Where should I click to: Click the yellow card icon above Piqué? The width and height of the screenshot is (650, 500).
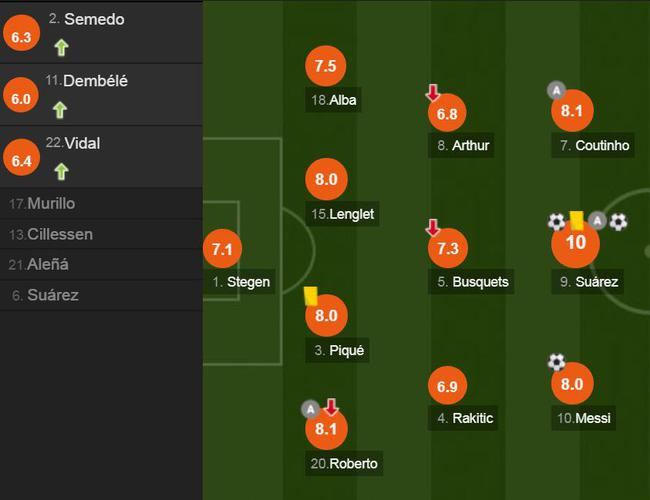[310, 296]
